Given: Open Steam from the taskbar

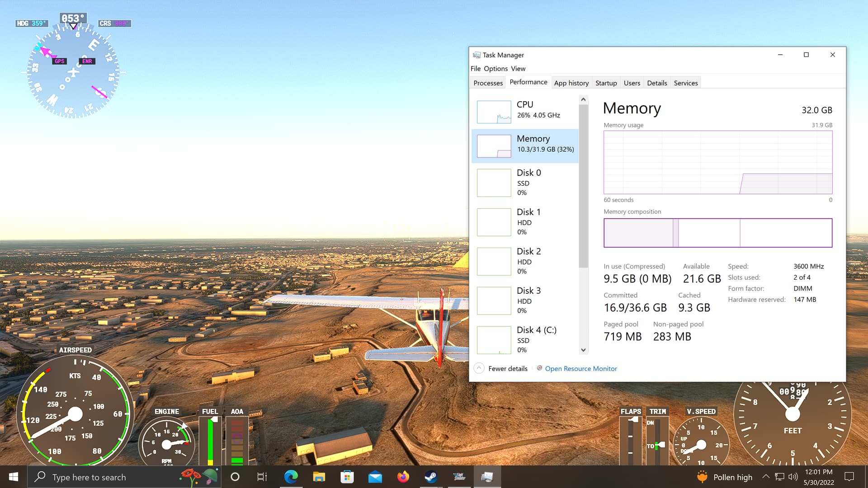Looking at the screenshot, I should pos(431,477).
